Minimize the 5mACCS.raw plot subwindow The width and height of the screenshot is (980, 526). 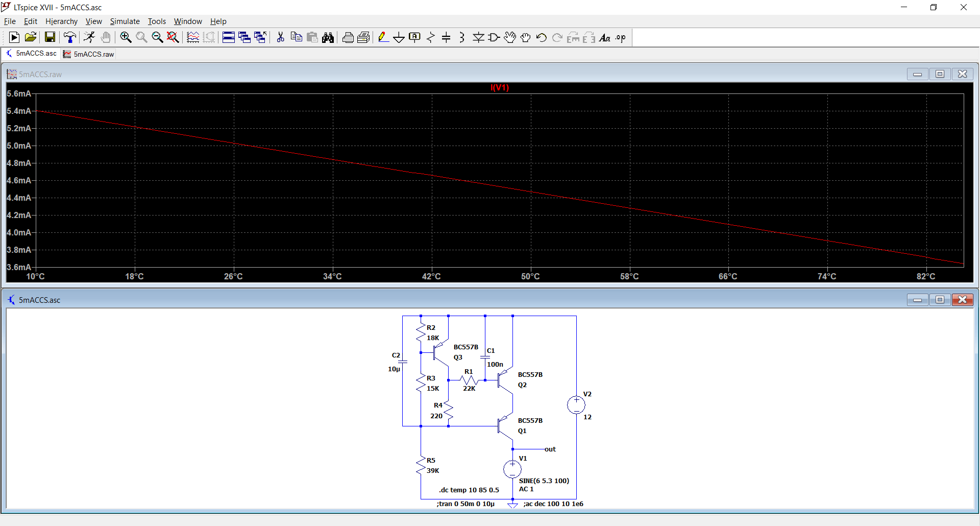pos(917,74)
